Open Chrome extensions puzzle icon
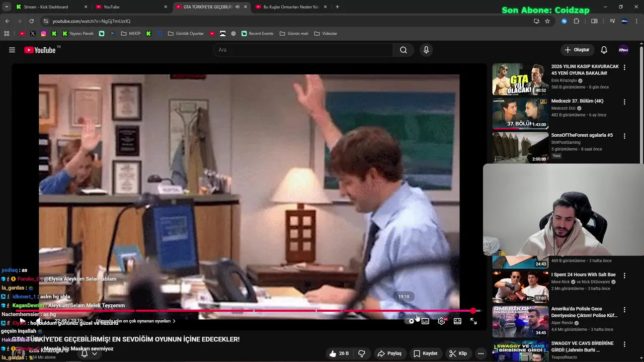The image size is (644, 362). coord(576,21)
